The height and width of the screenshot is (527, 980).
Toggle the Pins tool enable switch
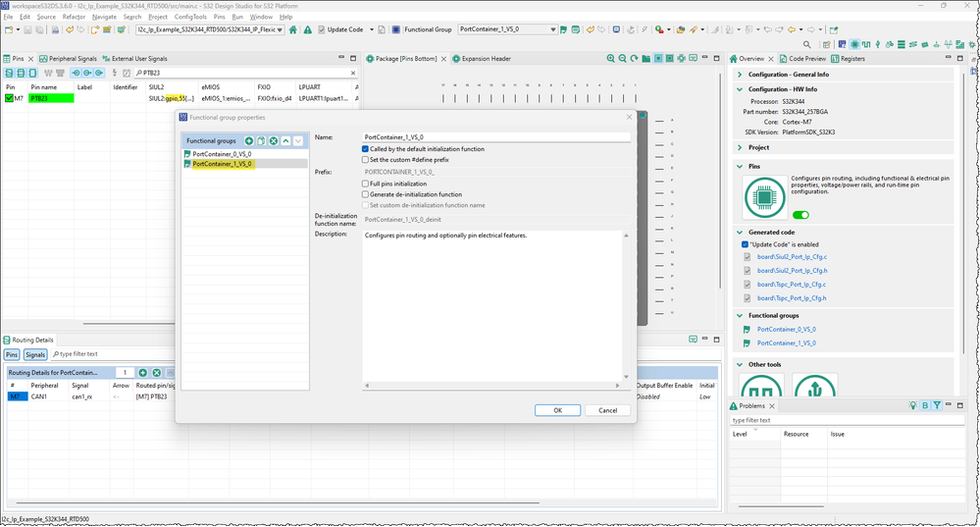pos(800,215)
